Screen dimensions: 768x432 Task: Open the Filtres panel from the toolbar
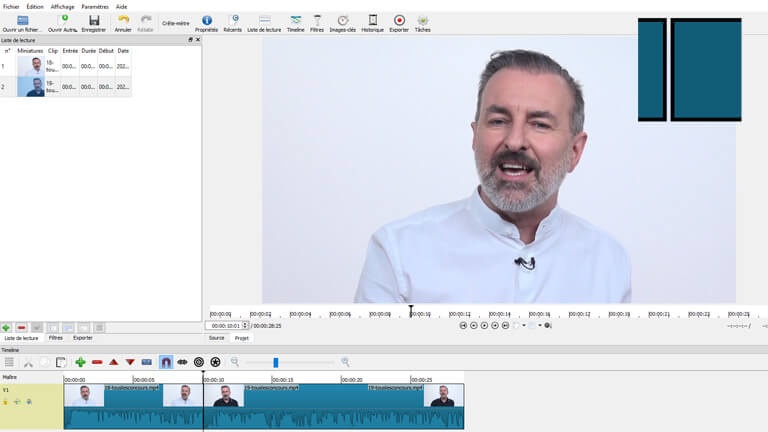pos(318,21)
